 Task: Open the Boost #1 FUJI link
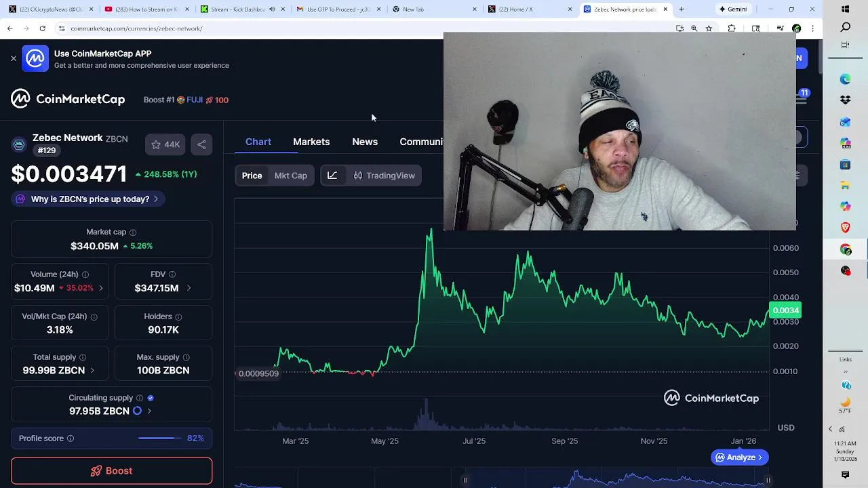(186, 100)
